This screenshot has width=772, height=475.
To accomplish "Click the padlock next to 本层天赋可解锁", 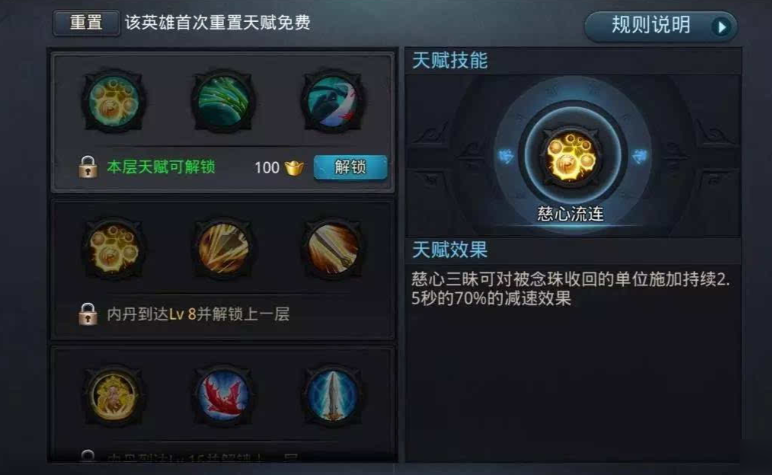I will point(88,167).
